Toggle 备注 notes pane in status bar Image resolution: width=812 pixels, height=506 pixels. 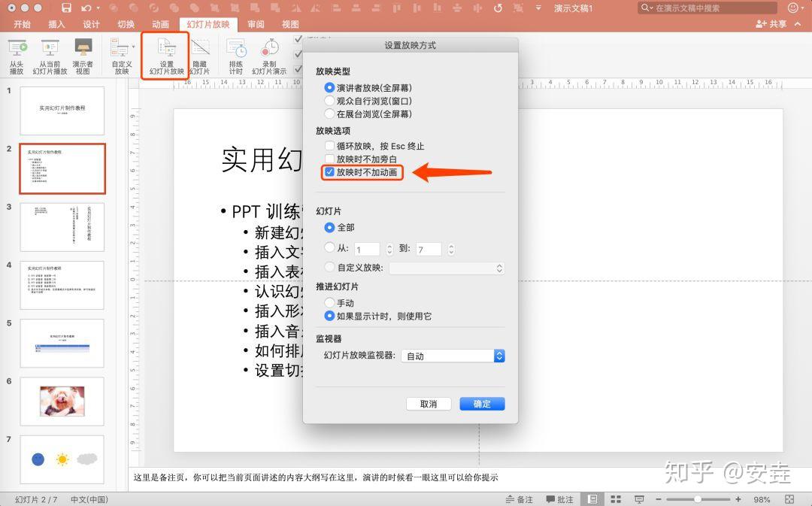pyautogui.click(x=519, y=499)
